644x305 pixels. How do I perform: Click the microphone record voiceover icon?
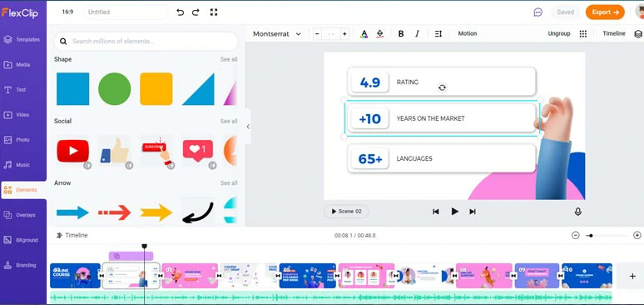pos(578,212)
